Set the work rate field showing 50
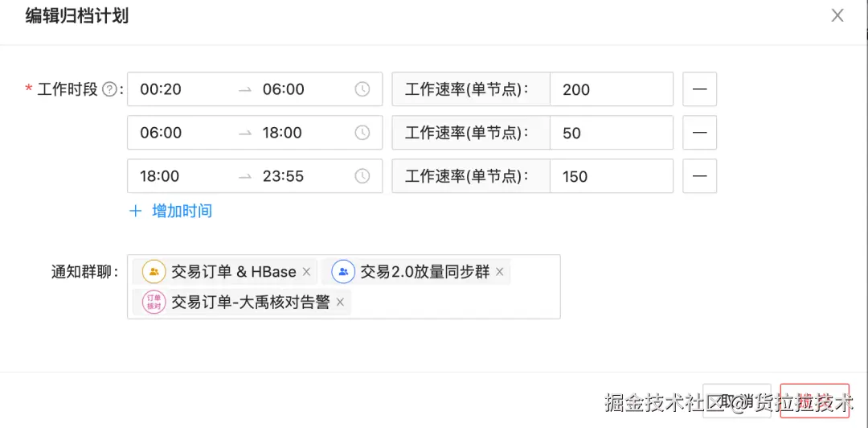868x428 pixels. pos(611,133)
